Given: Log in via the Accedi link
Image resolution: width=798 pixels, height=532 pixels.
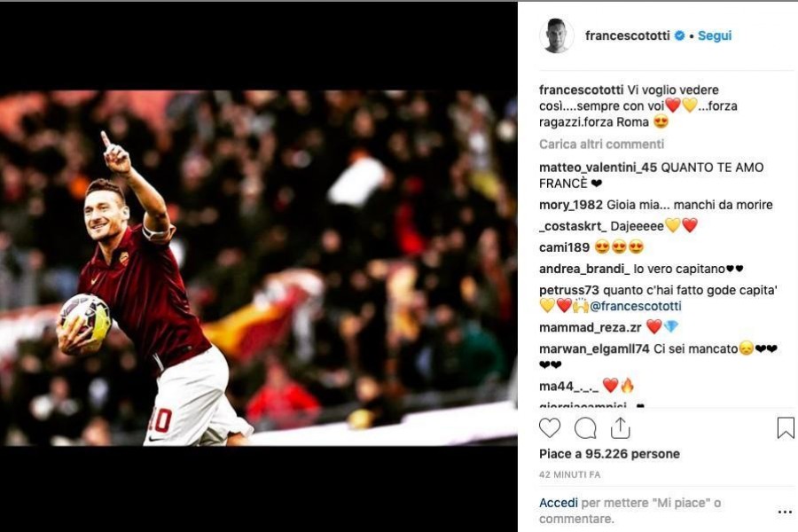Looking at the screenshot, I should (559, 503).
